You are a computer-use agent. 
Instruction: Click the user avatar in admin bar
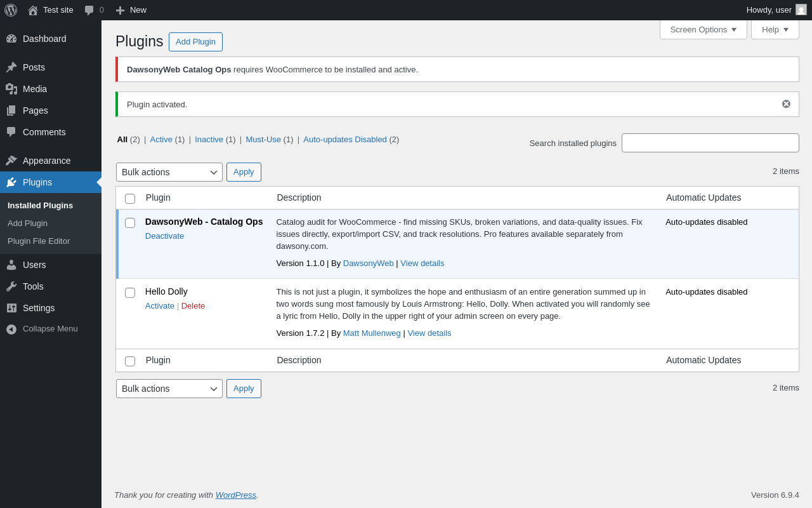801,10
